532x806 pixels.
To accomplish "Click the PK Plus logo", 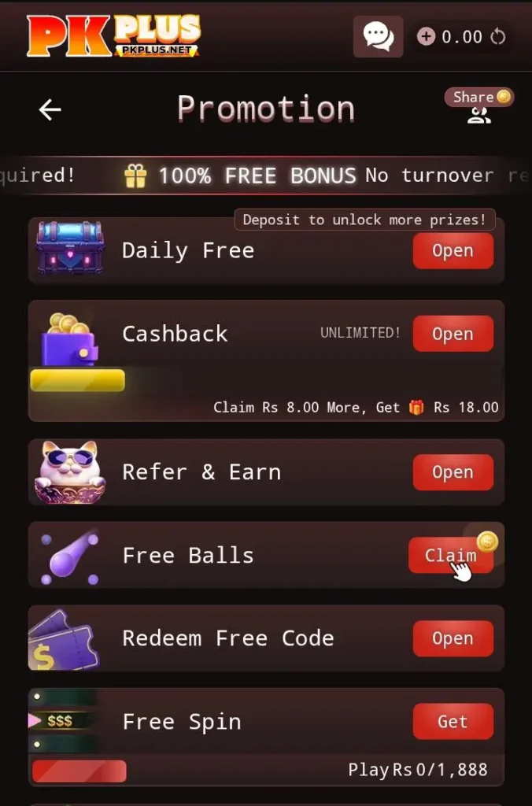I will [x=113, y=35].
